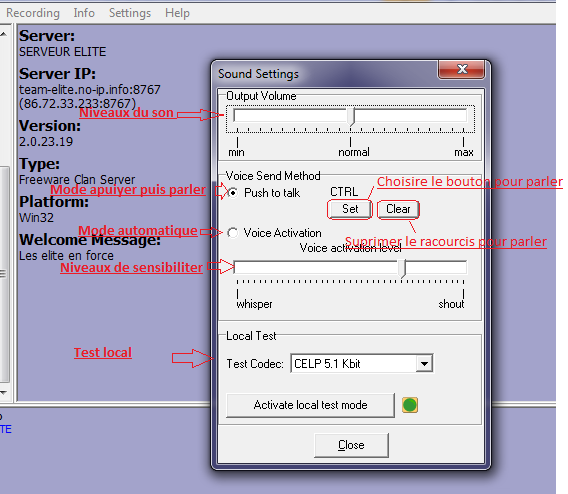This screenshot has height=494, width=568.
Task: Select the Voice Activation radio button
Action: 233,233
